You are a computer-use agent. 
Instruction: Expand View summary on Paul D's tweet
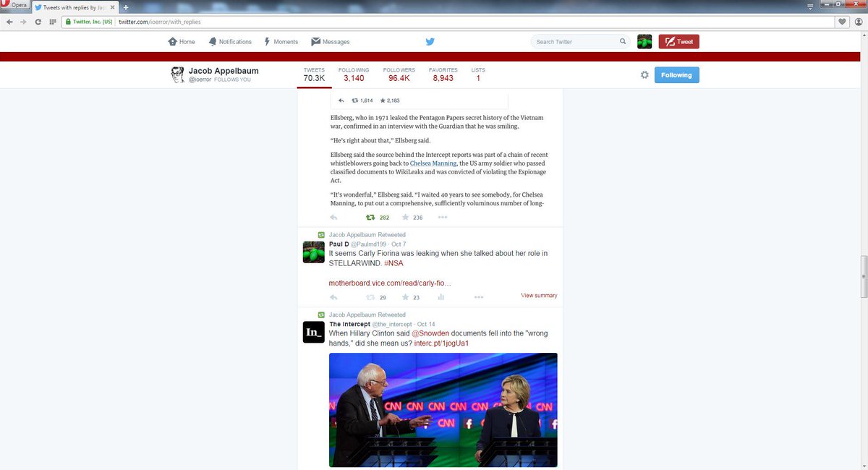[539, 295]
